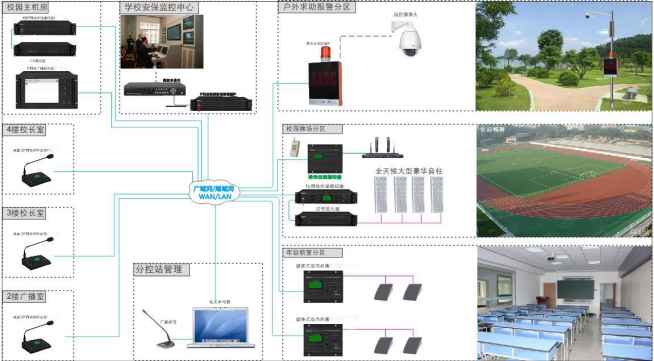
Task: Select the dome surveillance camera icon
Action: point(408,38)
